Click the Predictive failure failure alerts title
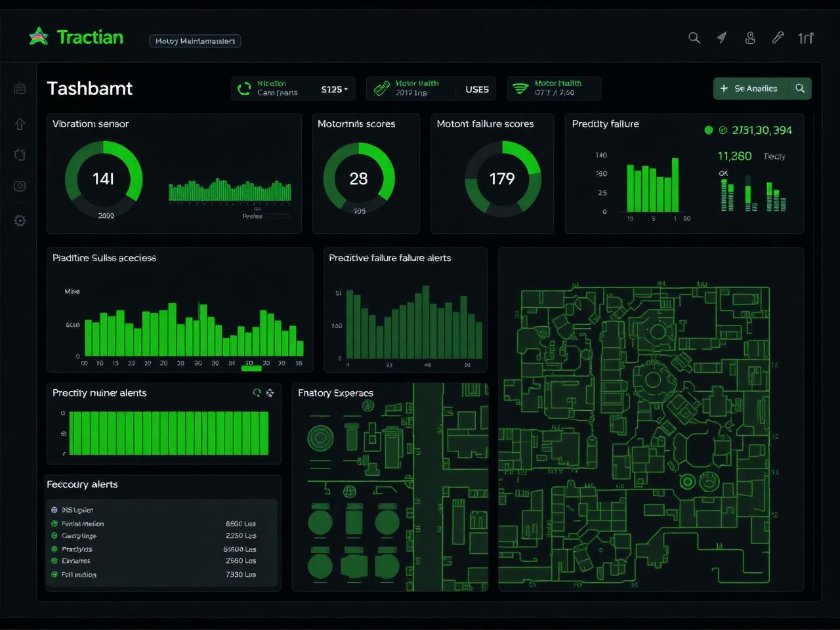 pos(390,258)
